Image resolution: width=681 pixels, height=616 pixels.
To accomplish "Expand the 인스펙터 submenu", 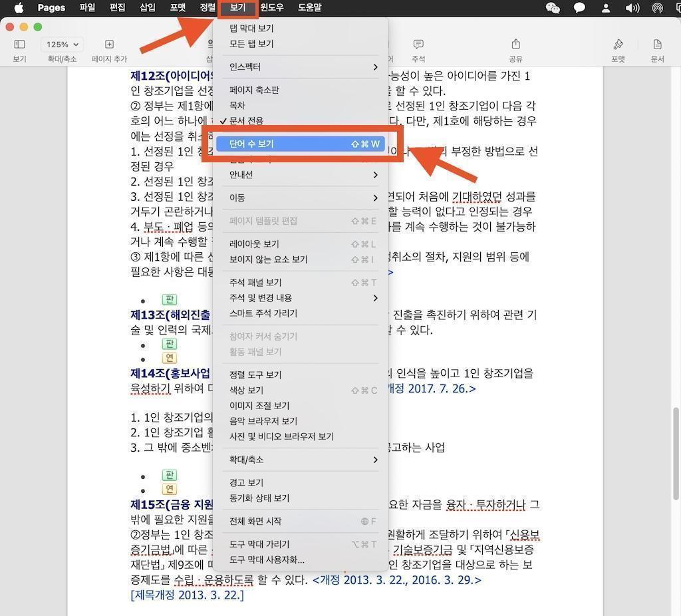I will [x=301, y=67].
